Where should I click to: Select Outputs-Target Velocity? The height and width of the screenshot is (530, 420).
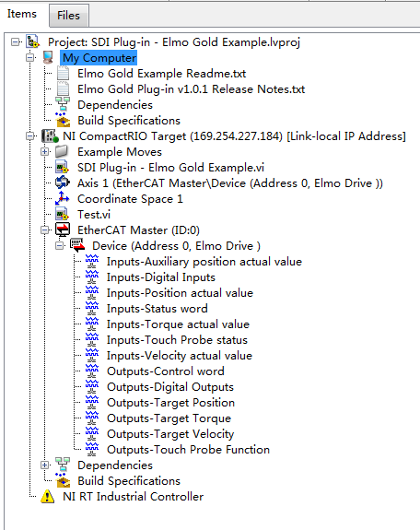(x=170, y=433)
